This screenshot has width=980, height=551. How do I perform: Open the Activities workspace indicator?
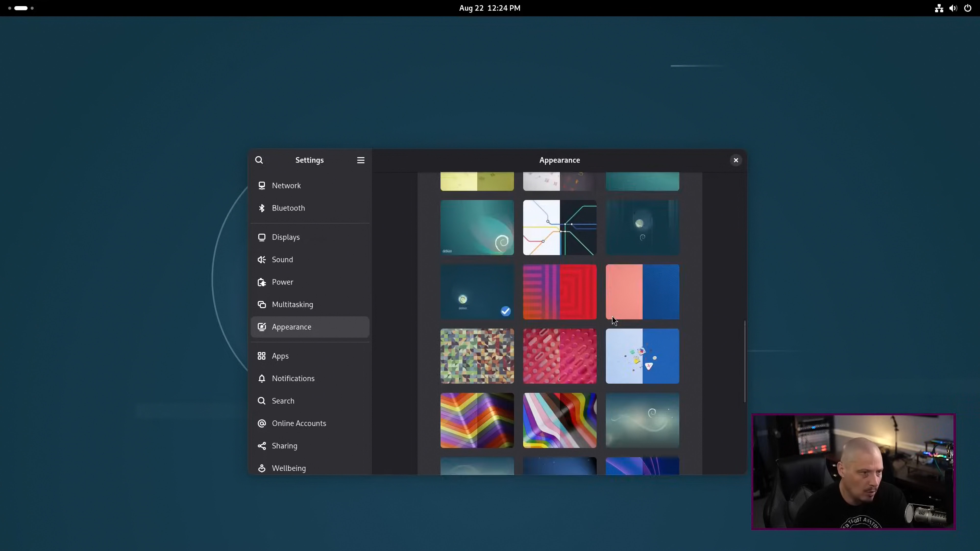pos(21,8)
